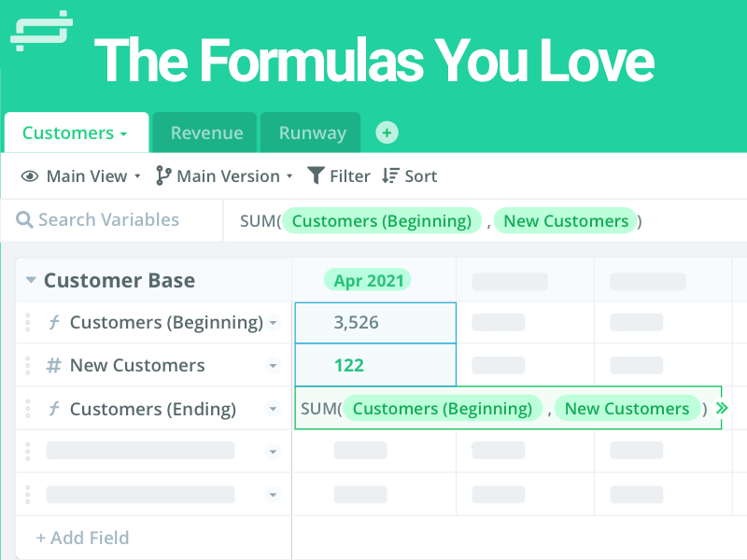Click the drag handle for Customers (Beginning) row
The width and height of the screenshot is (747, 560).
[29, 323]
